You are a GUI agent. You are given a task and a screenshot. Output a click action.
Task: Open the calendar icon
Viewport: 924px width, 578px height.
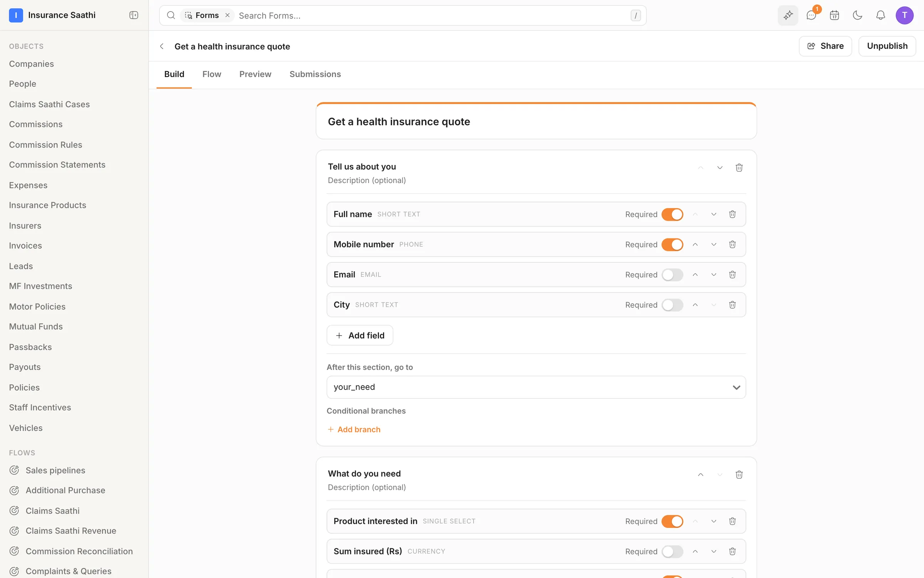point(834,15)
